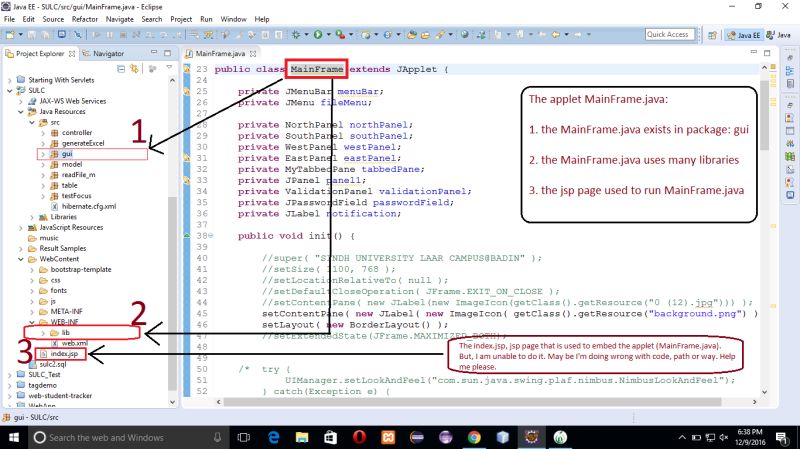Open the Navigate menu
The width and height of the screenshot is (800, 449).
pos(119,19)
